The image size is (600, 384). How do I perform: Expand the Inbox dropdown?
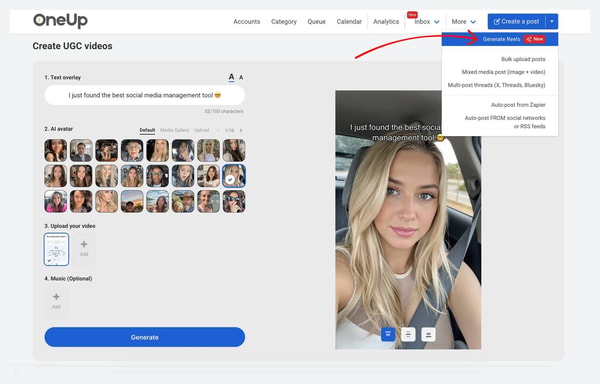tap(427, 21)
